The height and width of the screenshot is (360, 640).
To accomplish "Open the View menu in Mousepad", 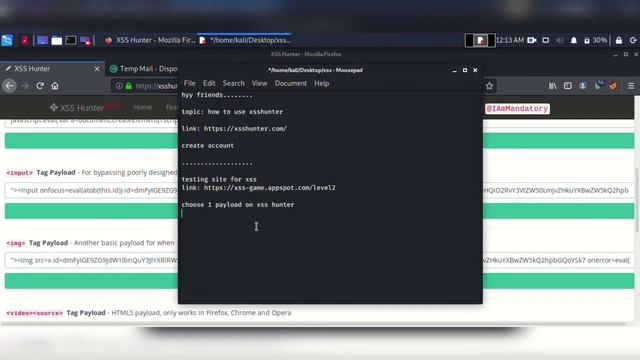I will (259, 83).
